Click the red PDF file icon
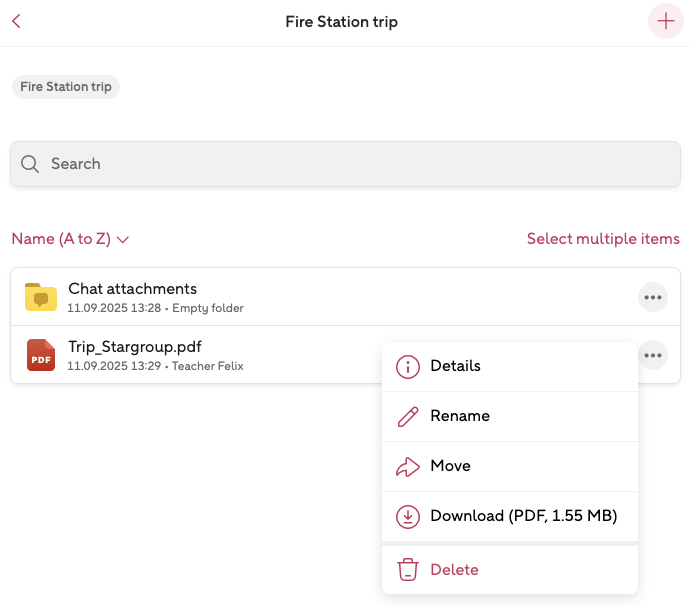690x607 pixels. click(41, 355)
